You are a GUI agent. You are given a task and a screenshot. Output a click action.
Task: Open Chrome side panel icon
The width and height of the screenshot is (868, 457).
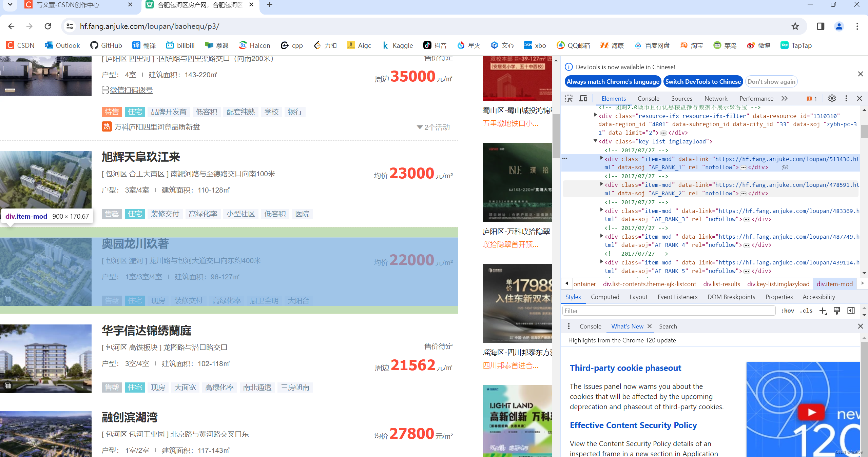click(821, 26)
